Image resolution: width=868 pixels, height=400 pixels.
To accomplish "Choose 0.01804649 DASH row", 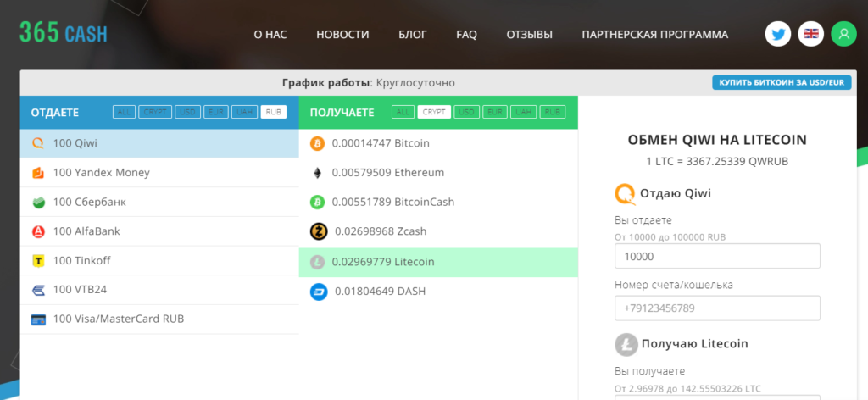I will point(438,292).
